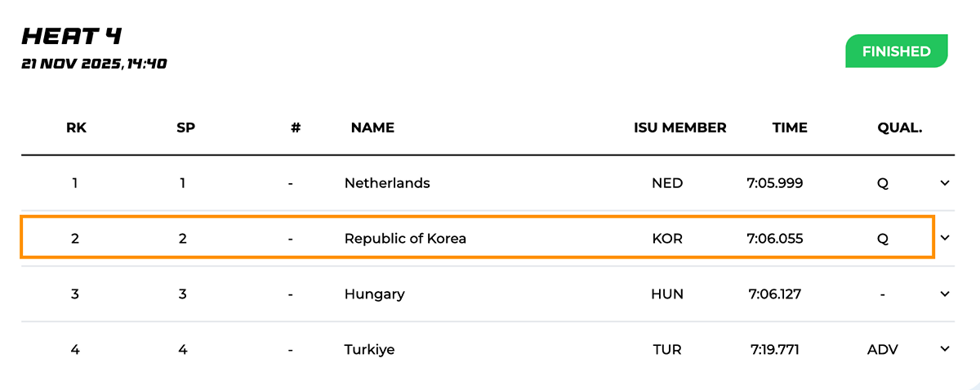Click the QUAL. column header
Viewport: 980px width, 390px height.
(899, 128)
